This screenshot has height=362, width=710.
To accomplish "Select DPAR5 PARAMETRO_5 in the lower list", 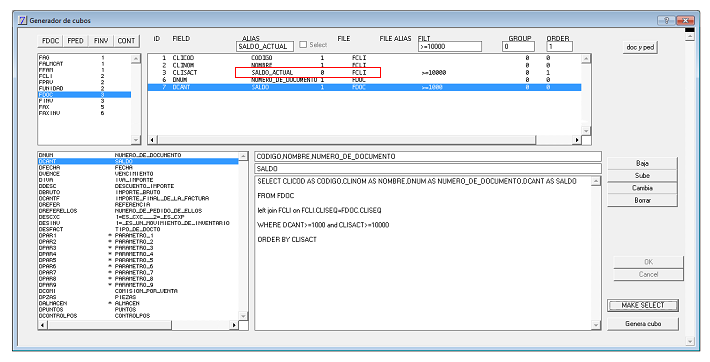I will tap(138, 260).
